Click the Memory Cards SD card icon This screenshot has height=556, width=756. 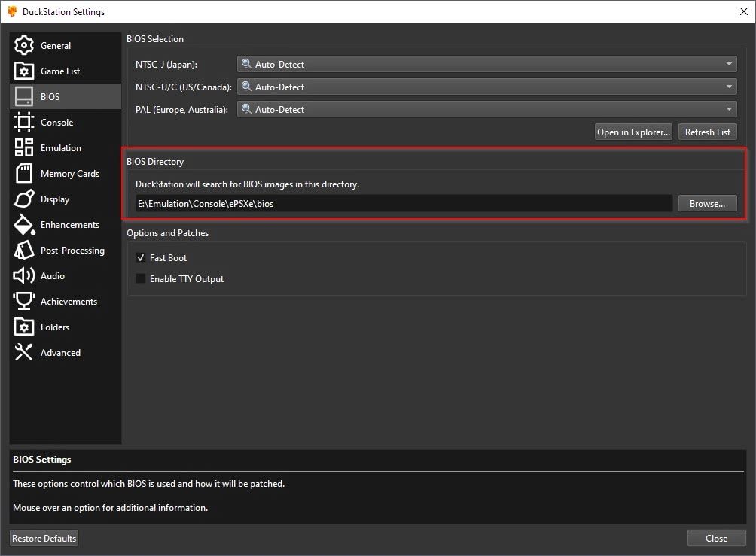point(23,173)
